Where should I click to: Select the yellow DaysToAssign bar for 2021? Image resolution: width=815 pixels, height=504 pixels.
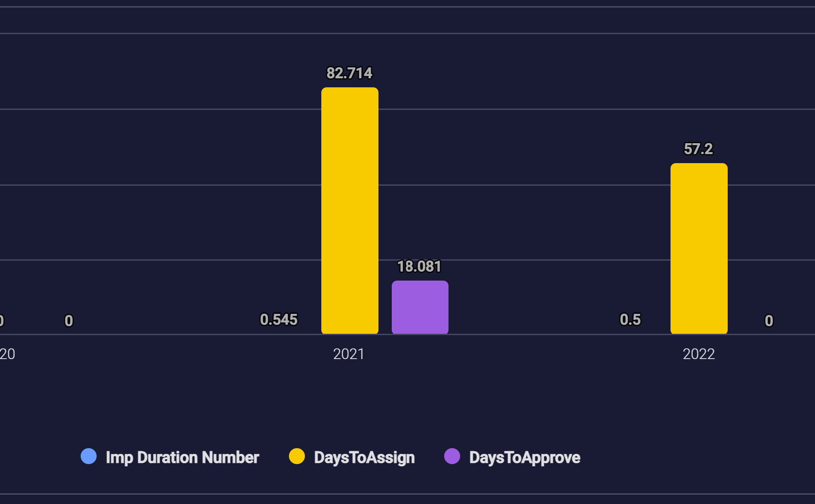pyautogui.click(x=350, y=211)
